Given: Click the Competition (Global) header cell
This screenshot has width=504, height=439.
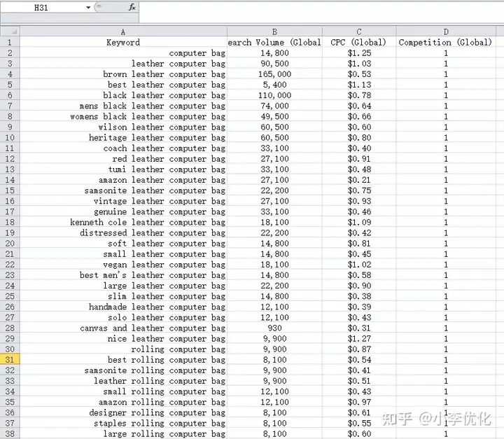Looking at the screenshot, I should pos(446,42).
